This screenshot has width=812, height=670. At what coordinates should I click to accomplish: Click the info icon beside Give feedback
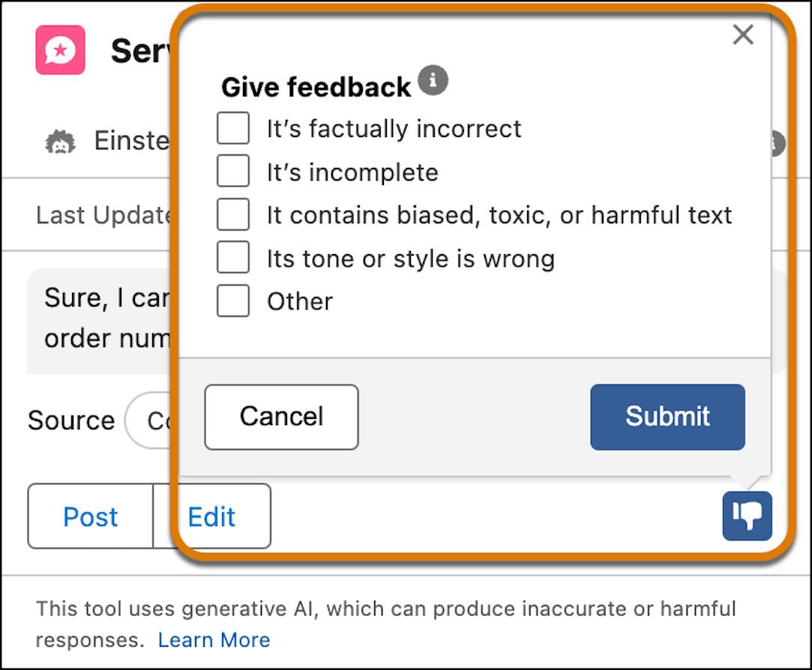[433, 80]
